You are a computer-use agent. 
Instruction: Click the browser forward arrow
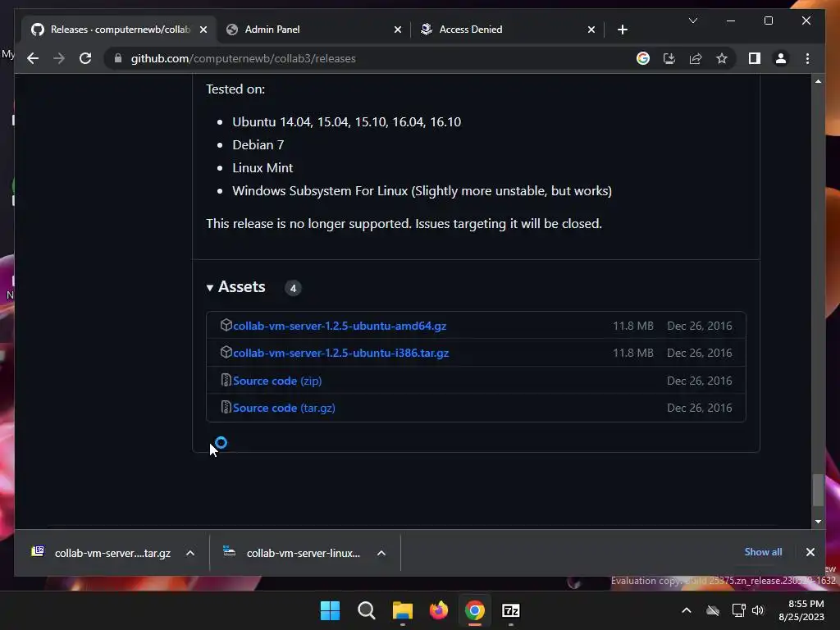click(59, 58)
